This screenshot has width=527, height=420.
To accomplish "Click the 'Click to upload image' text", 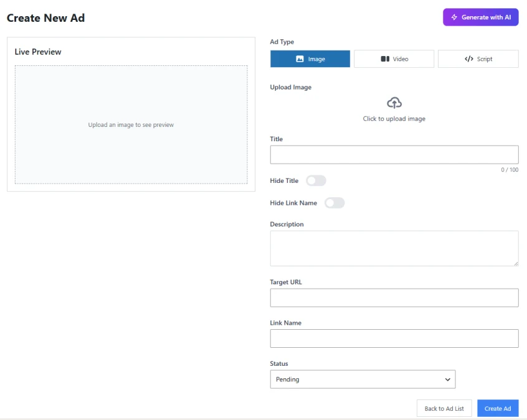I will coord(394,118).
